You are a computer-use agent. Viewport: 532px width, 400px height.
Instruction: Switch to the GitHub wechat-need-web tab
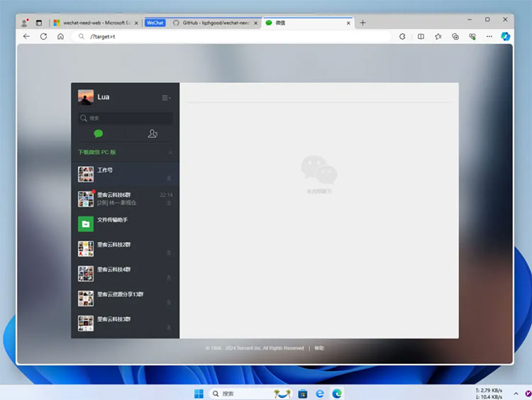pyautogui.click(x=215, y=23)
